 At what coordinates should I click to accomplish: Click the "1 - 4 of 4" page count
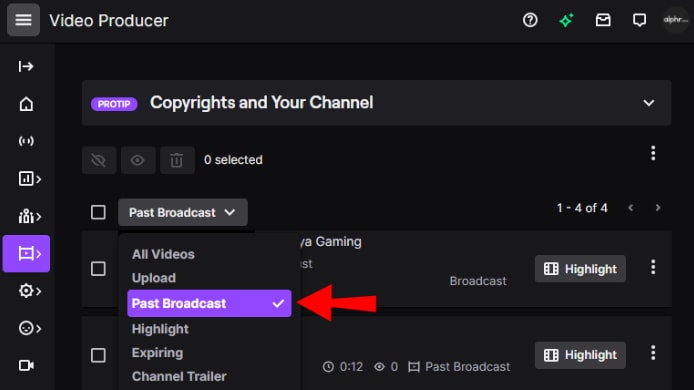click(582, 208)
